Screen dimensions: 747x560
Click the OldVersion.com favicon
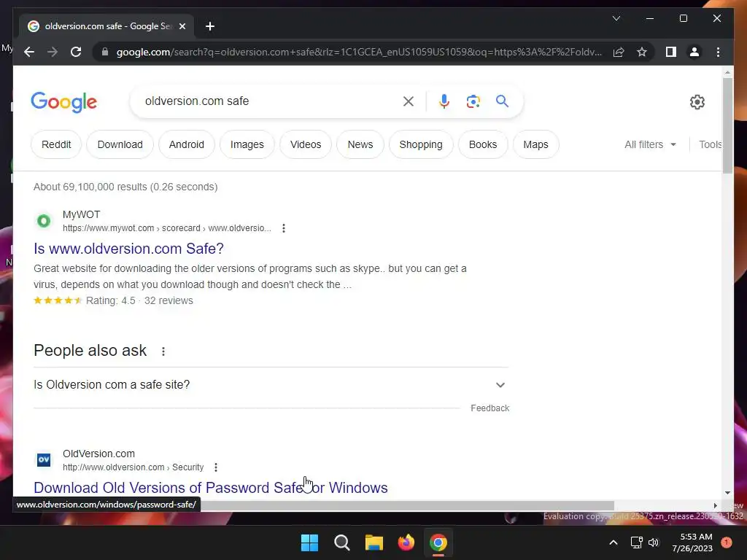click(44, 460)
